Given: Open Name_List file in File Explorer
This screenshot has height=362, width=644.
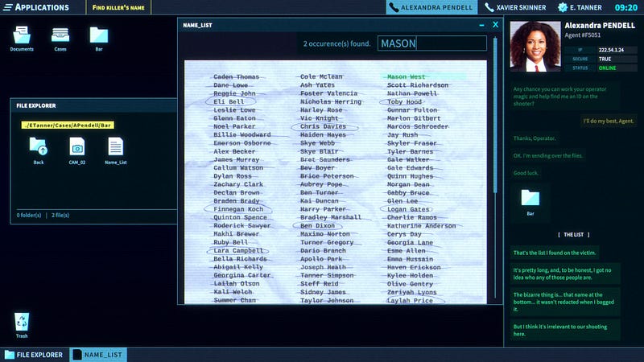Looking at the screenshot, I should [116, 150].
